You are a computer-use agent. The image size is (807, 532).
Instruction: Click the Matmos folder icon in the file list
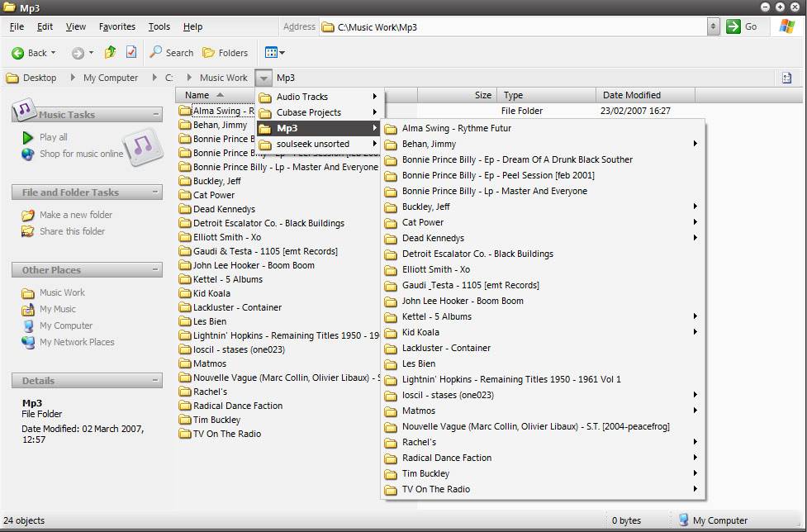click(x=185, y=363)
